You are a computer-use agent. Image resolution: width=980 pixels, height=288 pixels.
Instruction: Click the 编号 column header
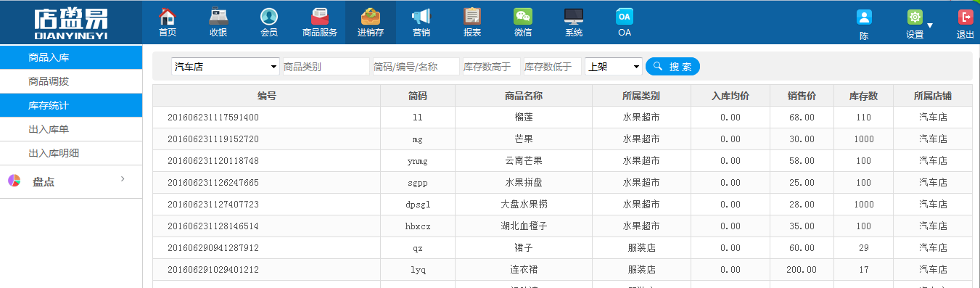tap(267, 96)
